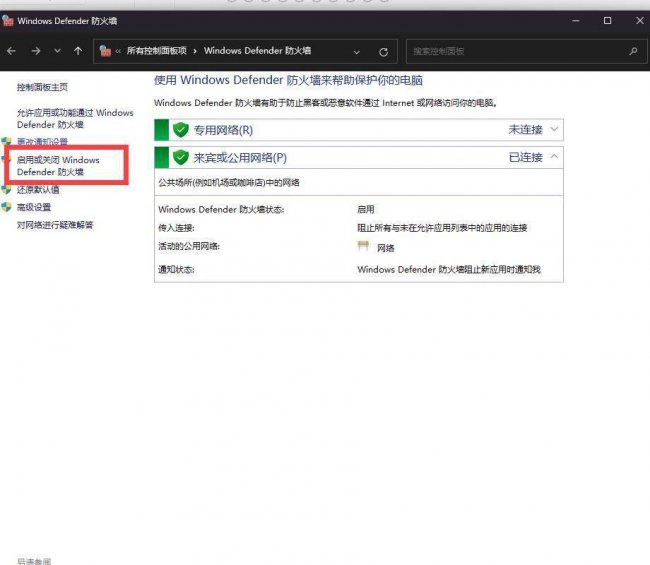
Task: Click the double chevron in address bar
Action: point(118,51)
